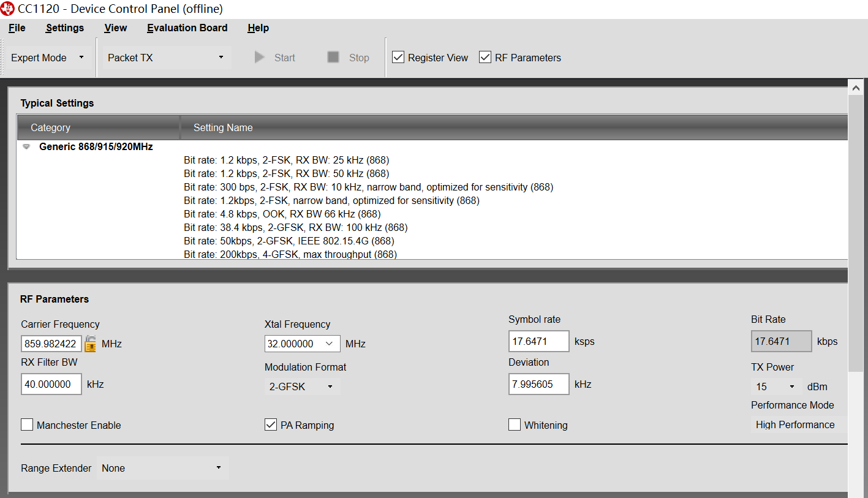Select the 1.2 kbps 2-FSK RX BW 25 kHz setting

tap(287, 160)
